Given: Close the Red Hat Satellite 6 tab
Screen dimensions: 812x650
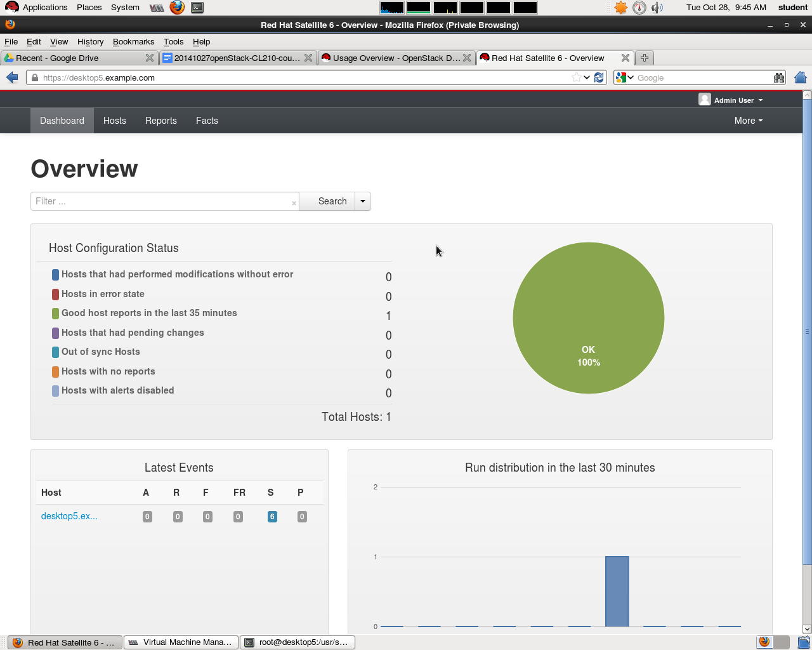Looking at the screenshot, I should pos(625,58).
